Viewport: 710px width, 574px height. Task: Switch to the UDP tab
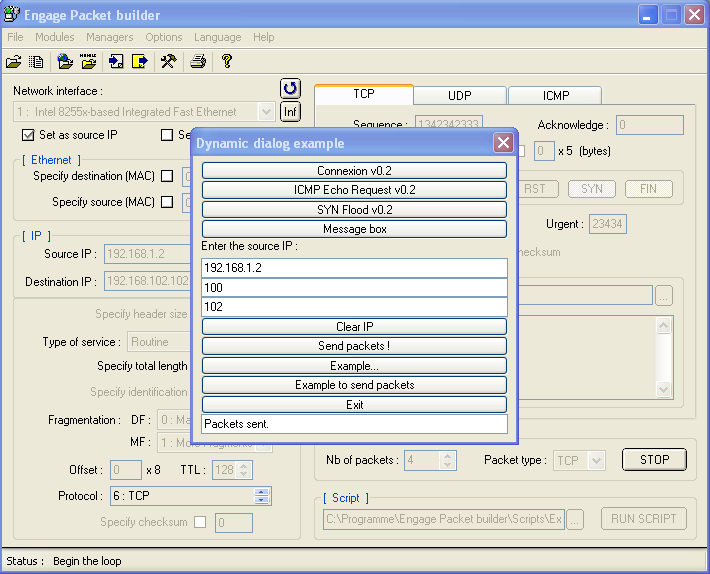pos(460,96)
